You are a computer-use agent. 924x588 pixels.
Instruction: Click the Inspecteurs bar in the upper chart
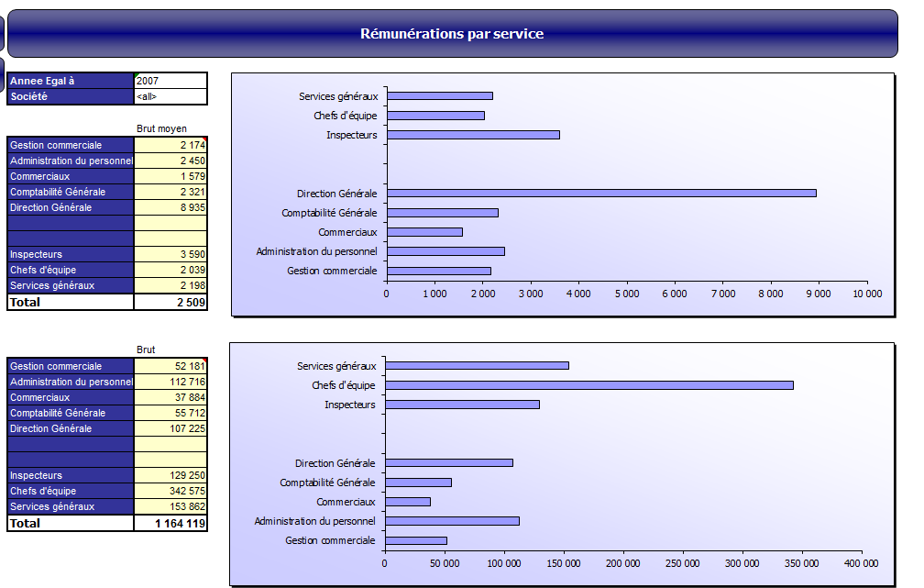click(473, 135)
